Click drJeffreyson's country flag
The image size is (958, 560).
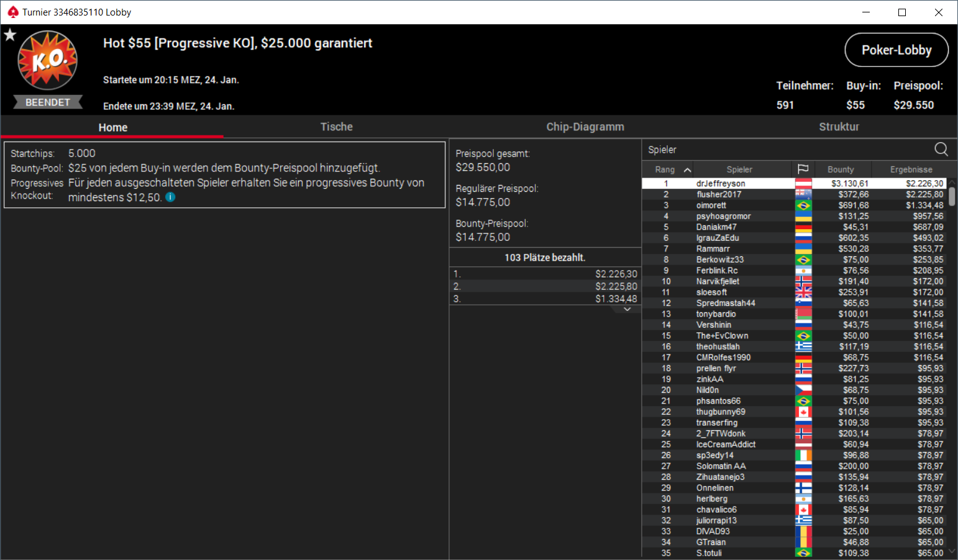click(803, 184)
